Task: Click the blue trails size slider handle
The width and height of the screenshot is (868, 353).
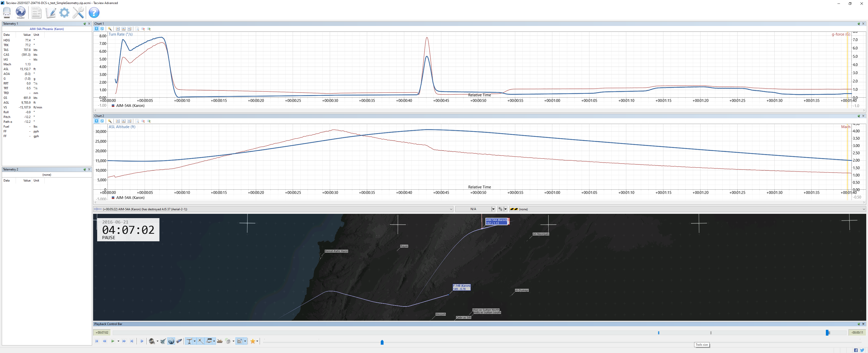Action: [382, 342]
